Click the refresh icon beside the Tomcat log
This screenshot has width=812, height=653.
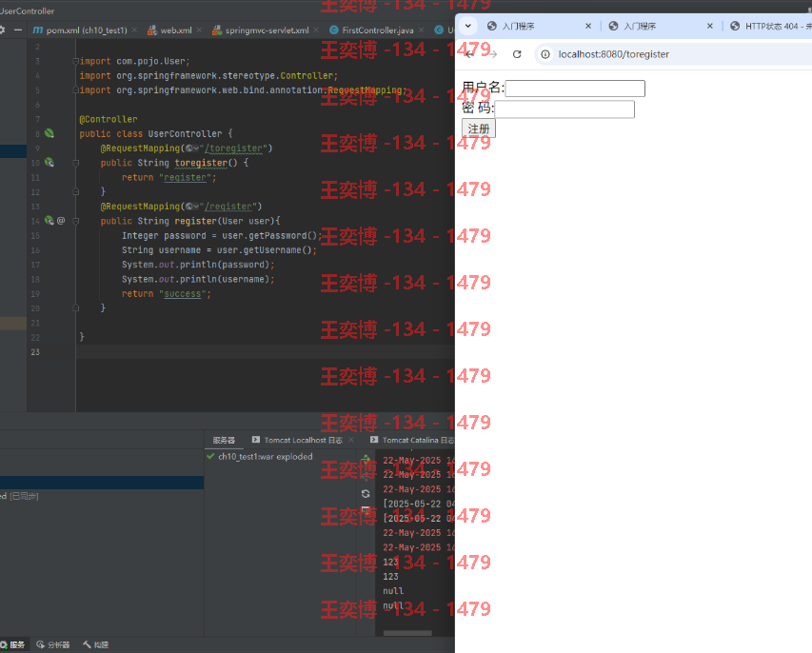[x=366, y=493]
